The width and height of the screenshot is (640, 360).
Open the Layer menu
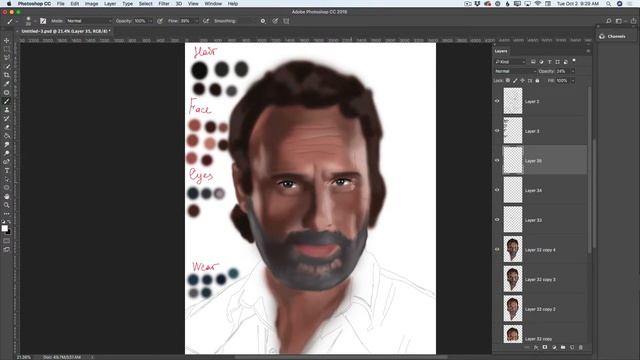tap(110, 4)
